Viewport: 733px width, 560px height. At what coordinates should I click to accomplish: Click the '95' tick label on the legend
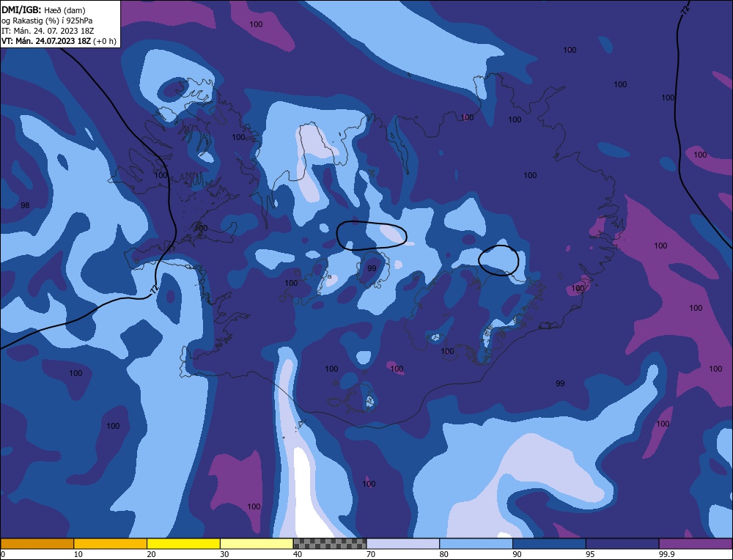coord(590,554)
